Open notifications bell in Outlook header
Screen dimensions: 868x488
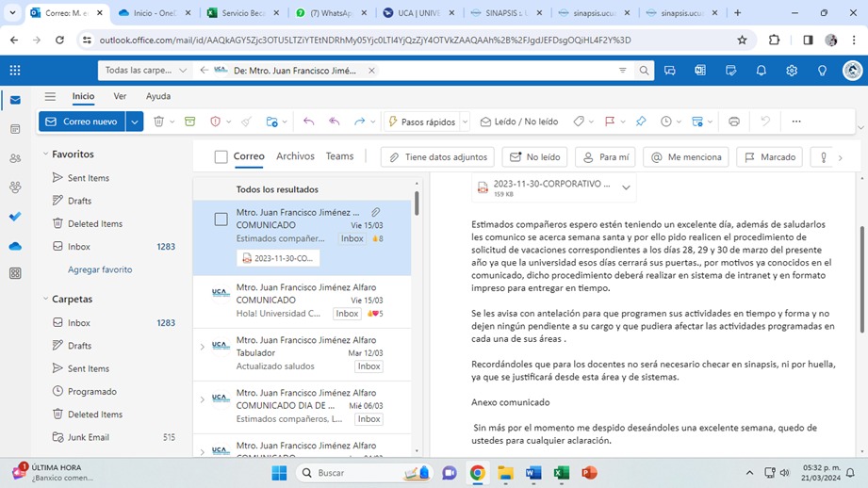(x=762, y=71)
